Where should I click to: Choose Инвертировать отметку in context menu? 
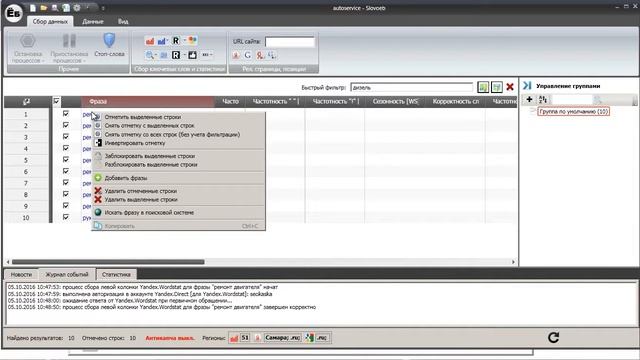(x=179, y=143)
